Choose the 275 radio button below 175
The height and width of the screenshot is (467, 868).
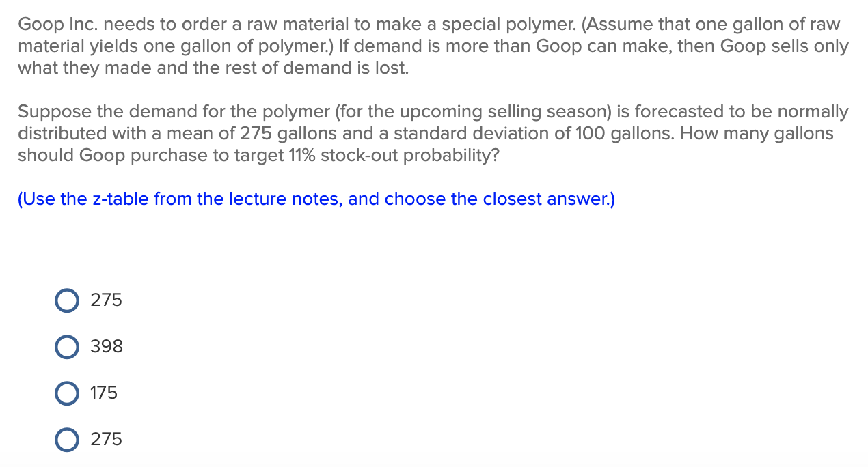(67, 440)
